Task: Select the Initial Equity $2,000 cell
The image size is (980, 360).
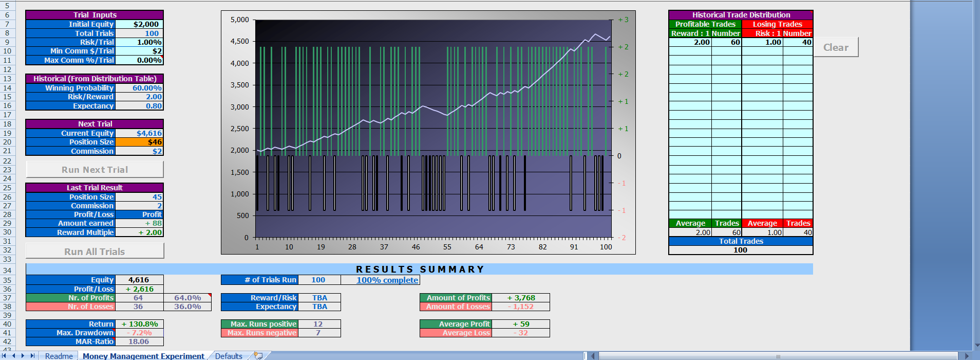Action: point(139,24)
